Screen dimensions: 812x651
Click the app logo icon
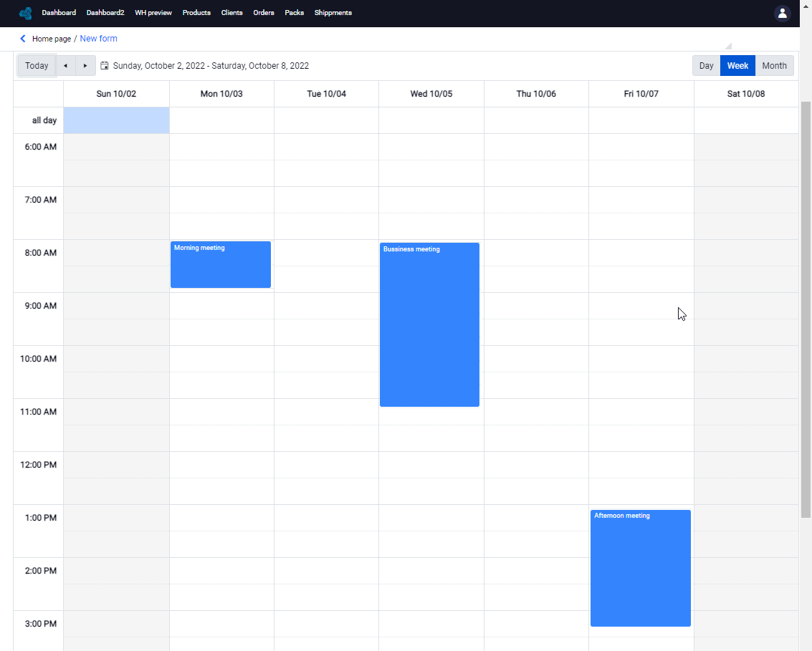[25, 13]
